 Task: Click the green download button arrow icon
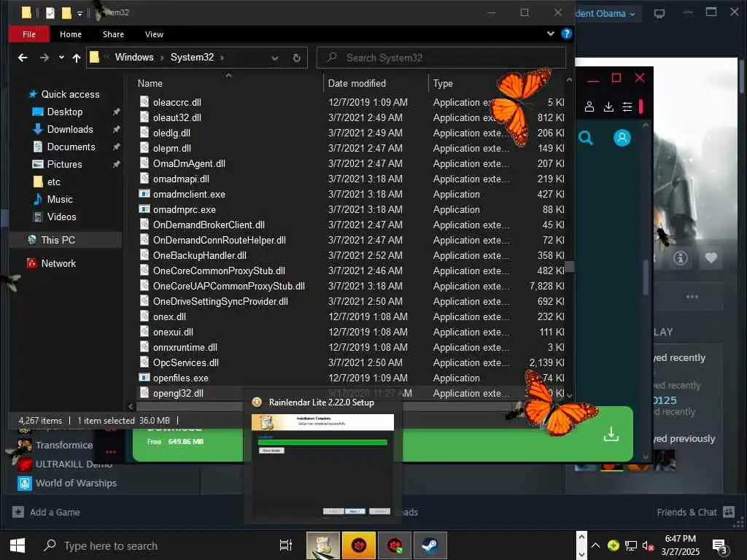(611, 433)
